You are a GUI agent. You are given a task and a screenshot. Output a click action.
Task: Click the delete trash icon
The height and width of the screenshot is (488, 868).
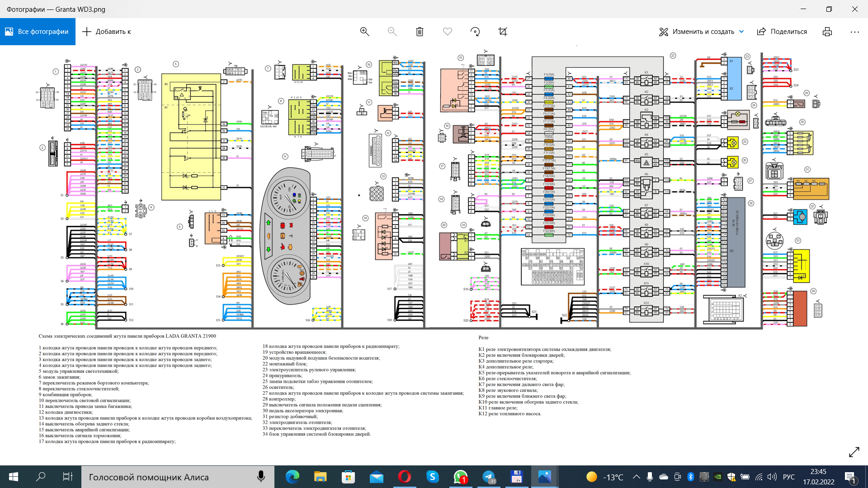[420, 32]
